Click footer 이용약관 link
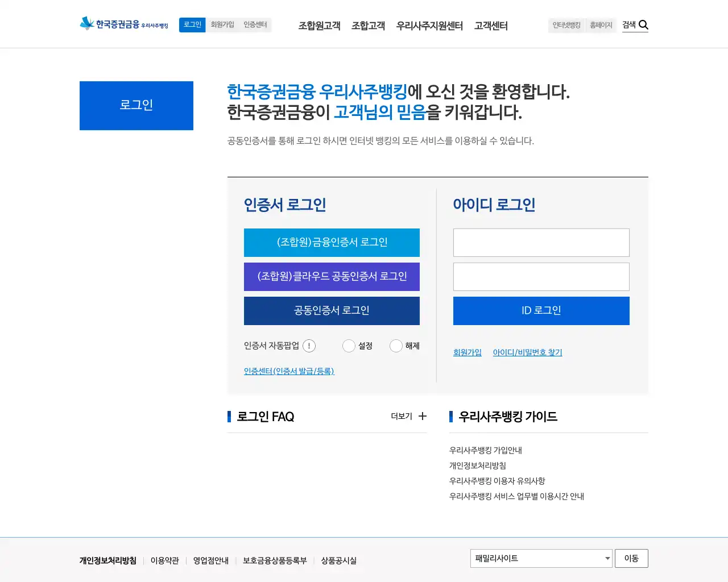Viewport: 728px width, 582px height. [x=165, y=560]
